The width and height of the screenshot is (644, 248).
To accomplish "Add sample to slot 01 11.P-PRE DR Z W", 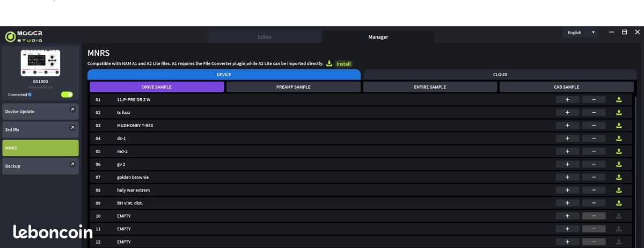I will [567, 99].
